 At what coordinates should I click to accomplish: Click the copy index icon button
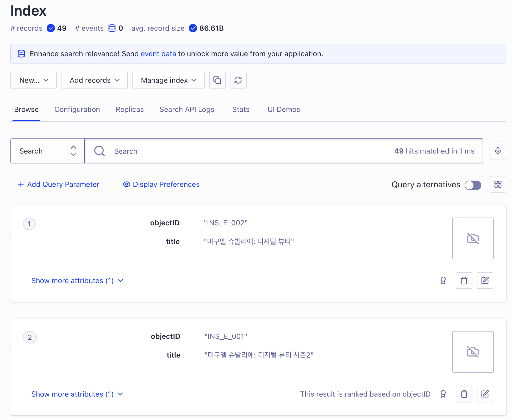[217, 80]
